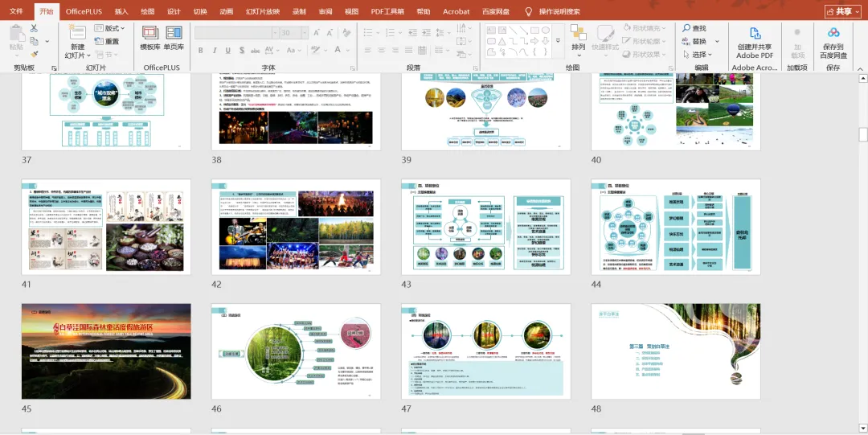Select the rectangle shape in gallery

click(534, 30)
